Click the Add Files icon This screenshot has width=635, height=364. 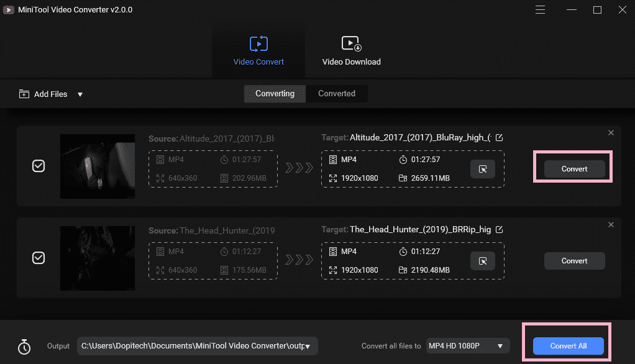(24, 94)
